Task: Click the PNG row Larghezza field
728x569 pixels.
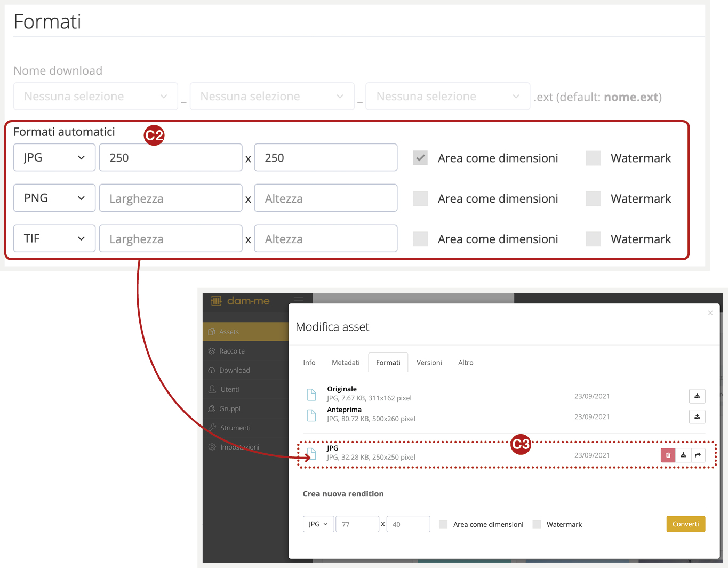Action: click(171, 198)
